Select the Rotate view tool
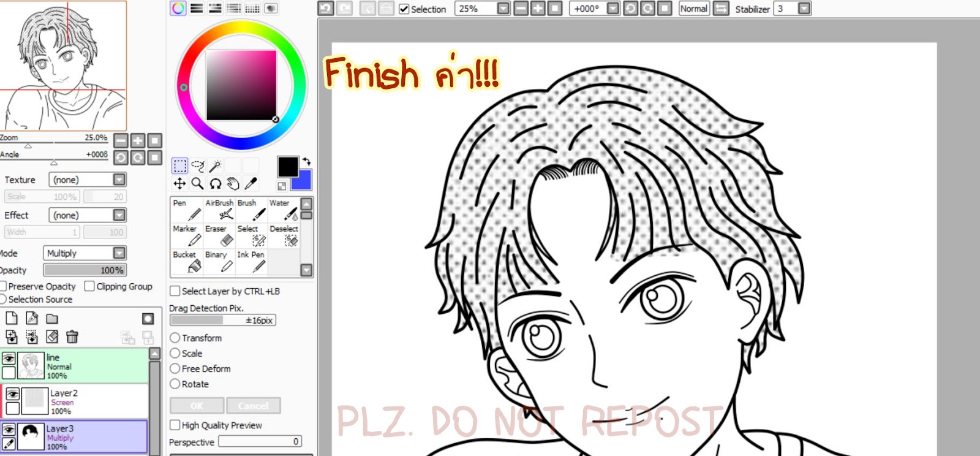Screen dimensions: 980x456 tap(215, 183)
